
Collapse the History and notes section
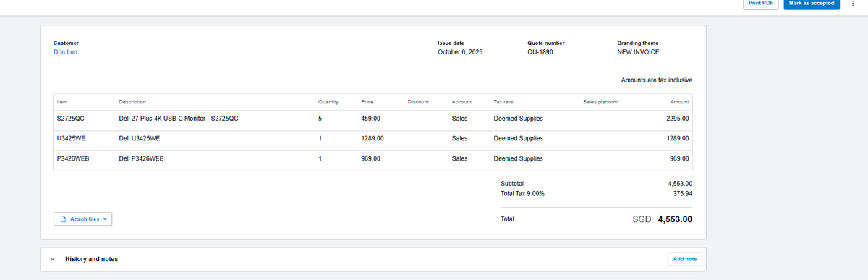[53, 259]
